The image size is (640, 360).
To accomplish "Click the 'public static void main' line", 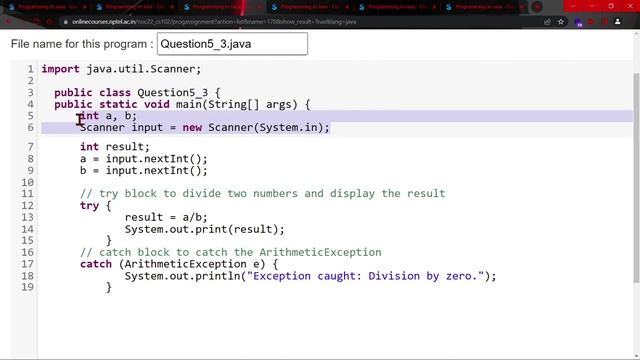I will coord(182,104).
